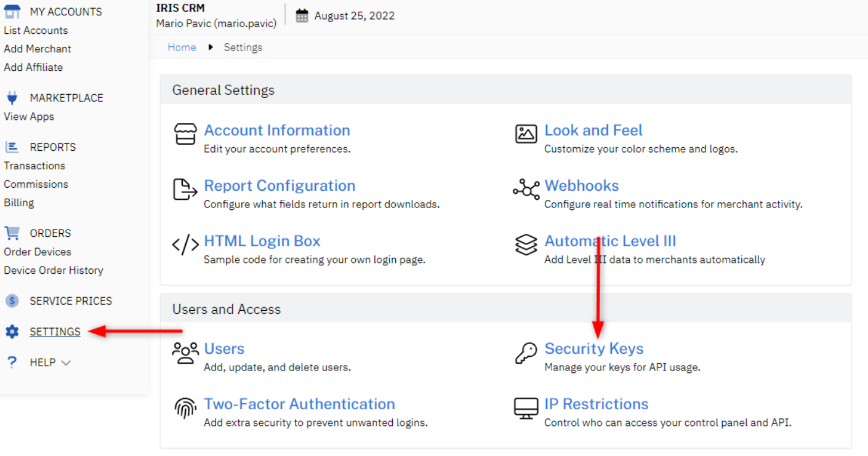Open Service Prices in the sidebar

tap(71, 301)
